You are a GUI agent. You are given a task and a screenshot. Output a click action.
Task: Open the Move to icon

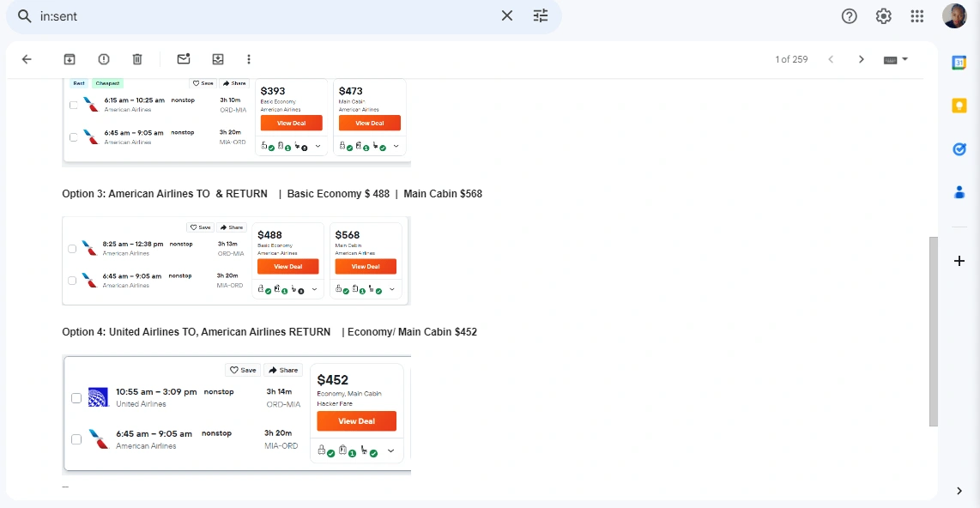(217, 59)
